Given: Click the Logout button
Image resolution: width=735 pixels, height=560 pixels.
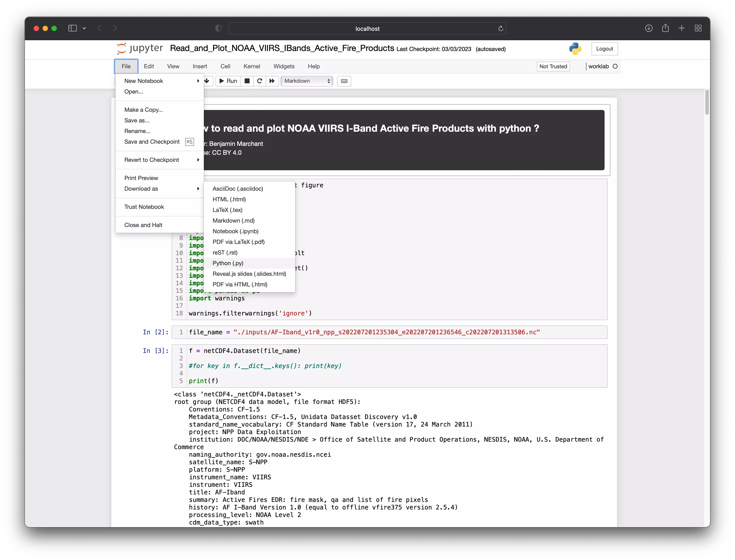Looking at the screenshot, I should coord(604,49).
